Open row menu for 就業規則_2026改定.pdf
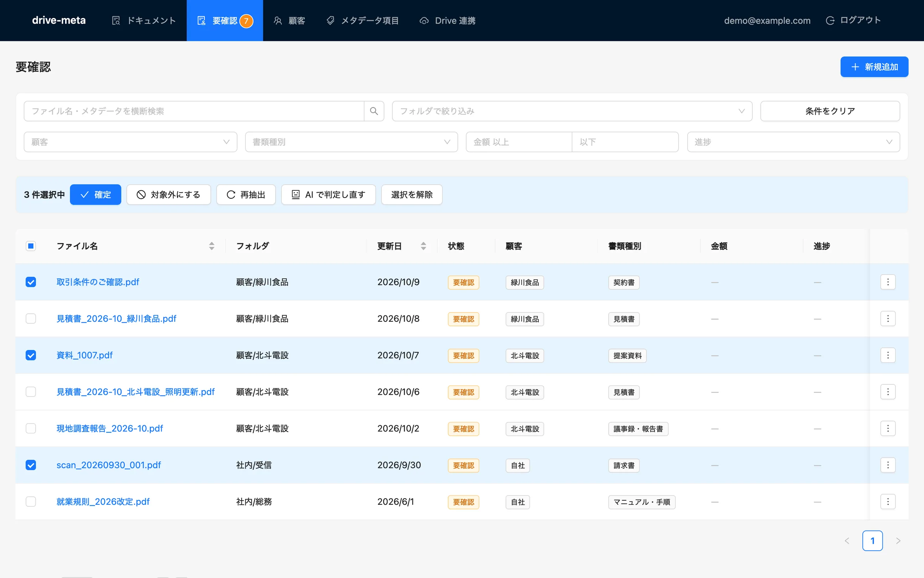The width and height of the screenshot is (924, 578). pyautogui.click(x=888, y=502)
